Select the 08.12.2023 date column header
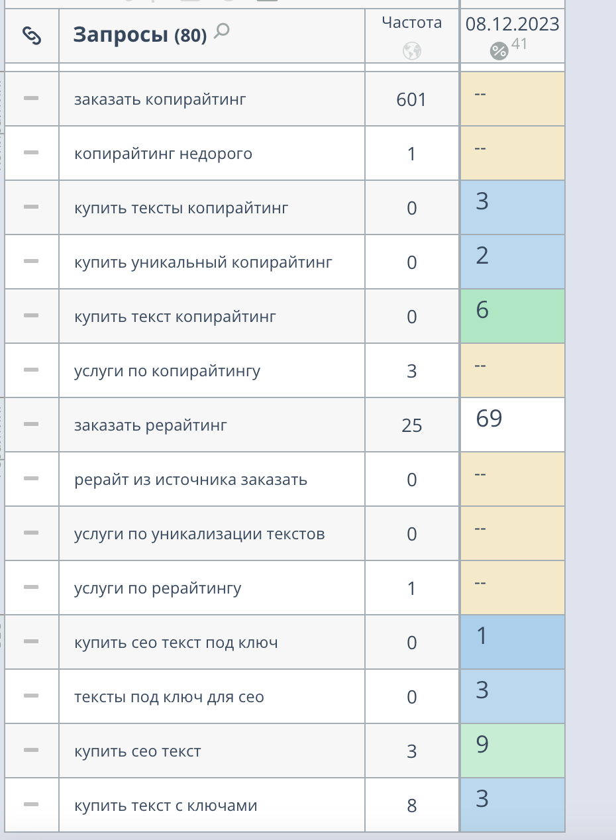 [x=512, y=25]
